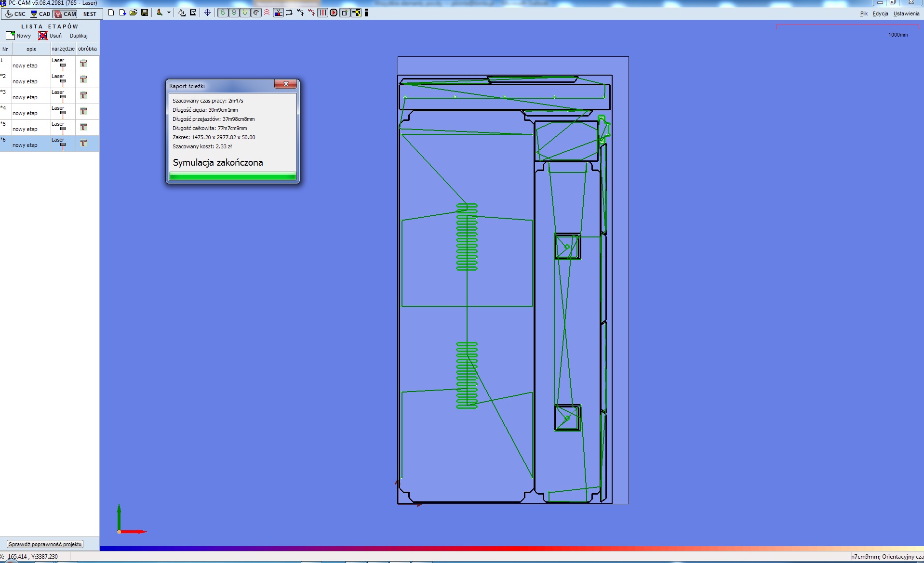Click the green simulation progress bar
This screenshot has width=924, height=563.
pos(233,176)
